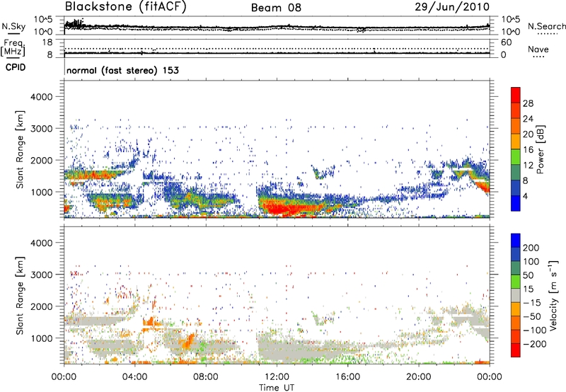Click the red bottom Velocity swatch
Viewport: 566px width, 392px height.
pyautogui.click(x=516, y=350)
